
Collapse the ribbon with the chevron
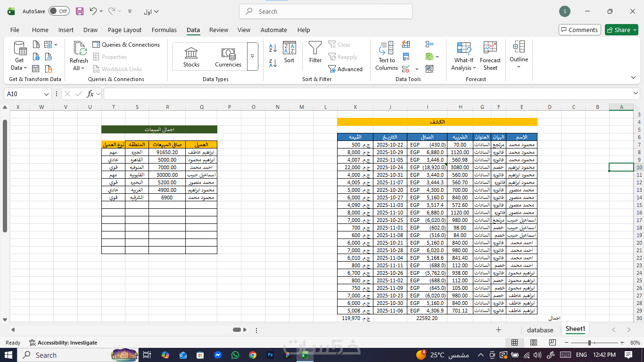[x=633, y=78]
